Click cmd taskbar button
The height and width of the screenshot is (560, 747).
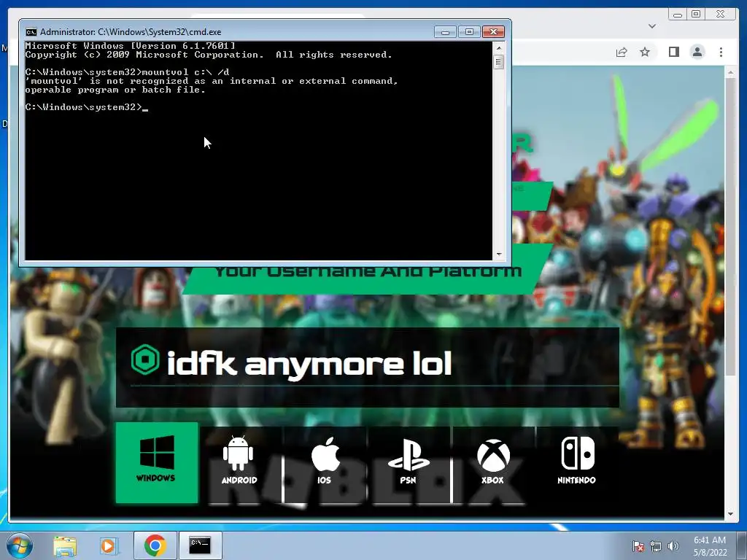(200, 545)
